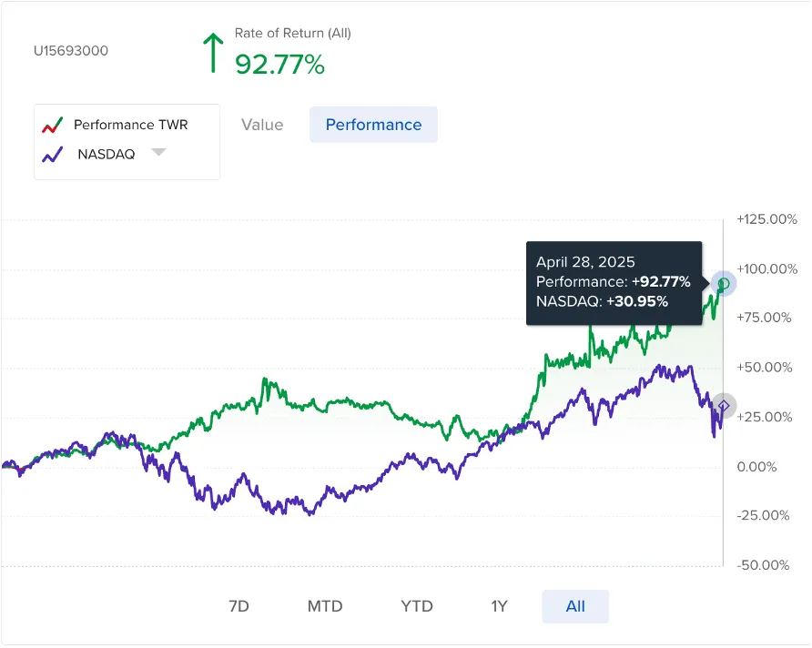The width and height of the screenshot is (812, 648).
Task: Click the Performance TWR legend line icon
Action: [53, 125]
